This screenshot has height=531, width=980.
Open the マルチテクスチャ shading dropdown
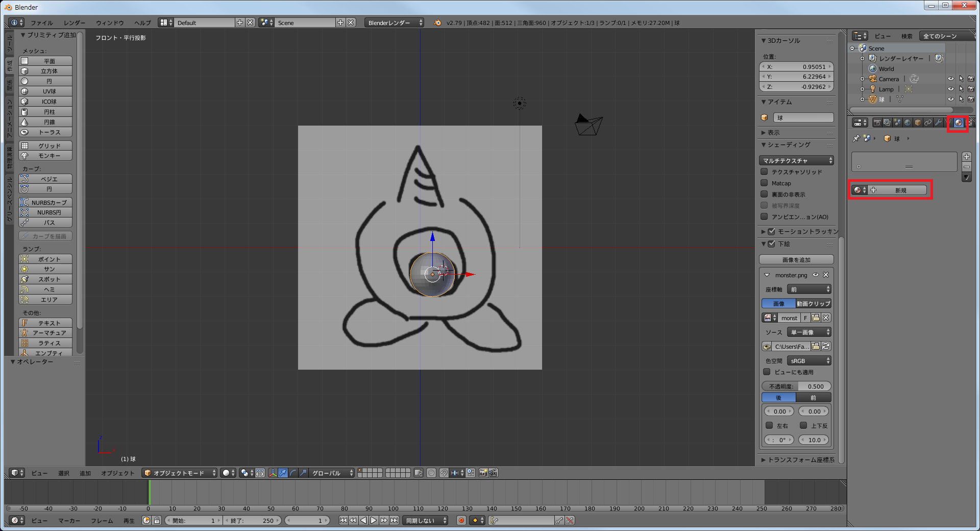click(796, 161)
